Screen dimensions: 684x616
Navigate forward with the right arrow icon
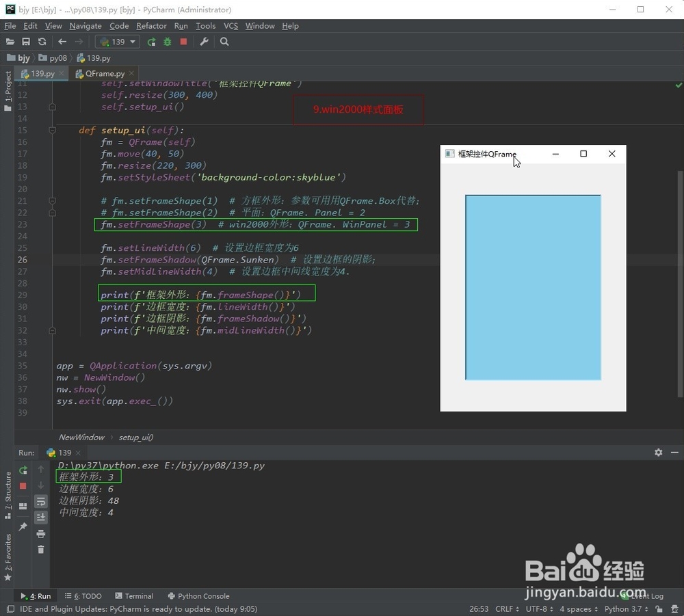79,42
